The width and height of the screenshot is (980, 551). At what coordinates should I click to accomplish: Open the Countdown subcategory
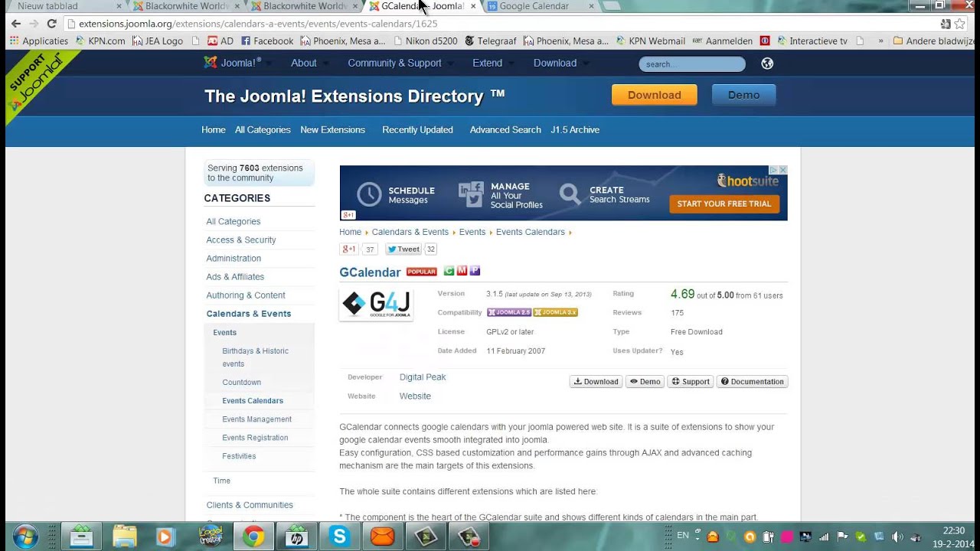click(x=241, y=383)
